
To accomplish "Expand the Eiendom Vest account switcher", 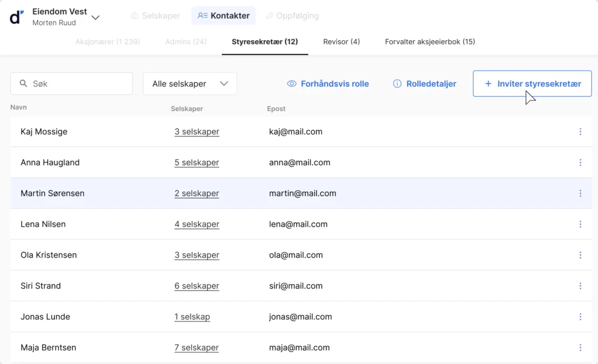I will (95, 17).
